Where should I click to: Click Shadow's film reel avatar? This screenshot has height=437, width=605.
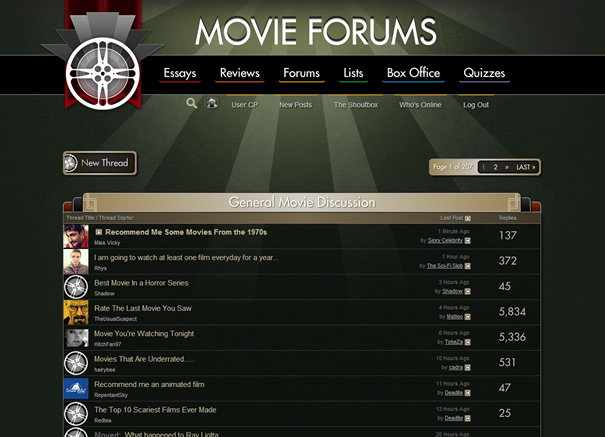(x=76, y=287)
